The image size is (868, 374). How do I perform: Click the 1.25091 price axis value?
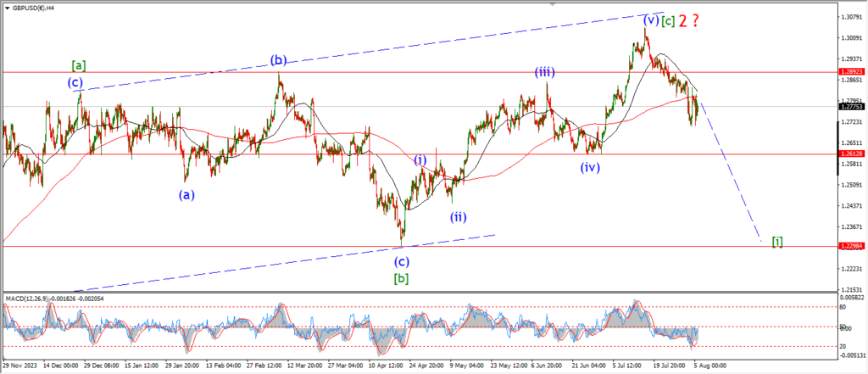point(851,185)
